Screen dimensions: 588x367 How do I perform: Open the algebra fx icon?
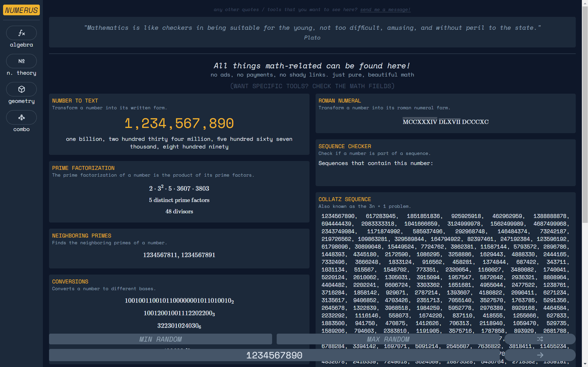click(x=21, y=33)
